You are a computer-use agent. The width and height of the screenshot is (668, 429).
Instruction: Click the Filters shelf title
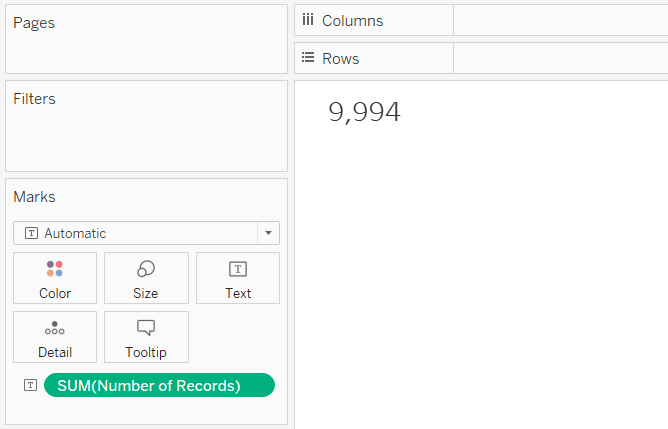35,98
